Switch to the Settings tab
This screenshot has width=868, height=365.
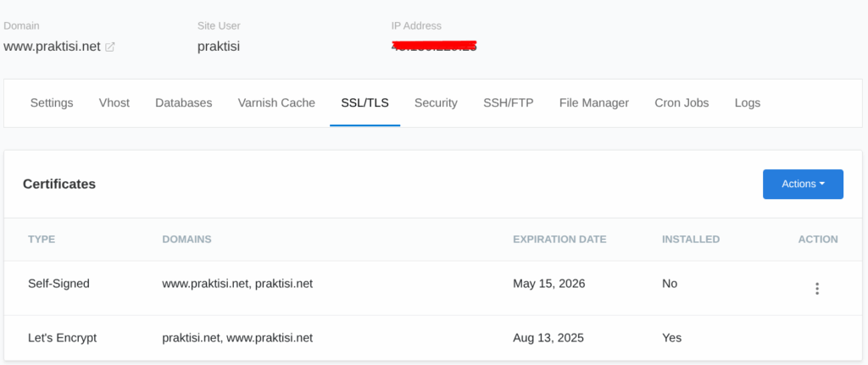(x=52, y=102)
